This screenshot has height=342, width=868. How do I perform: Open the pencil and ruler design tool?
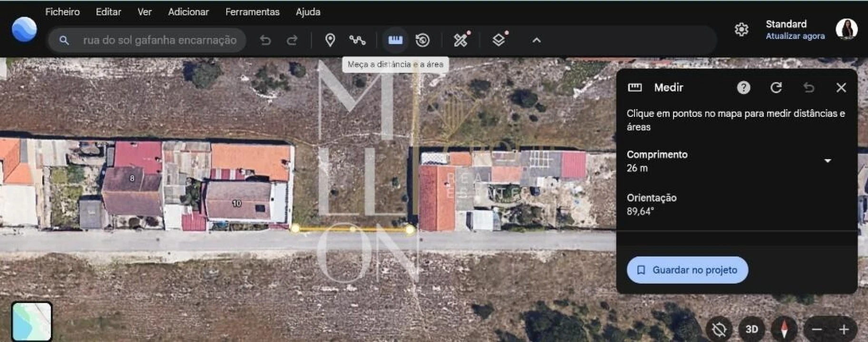point(461,40)
